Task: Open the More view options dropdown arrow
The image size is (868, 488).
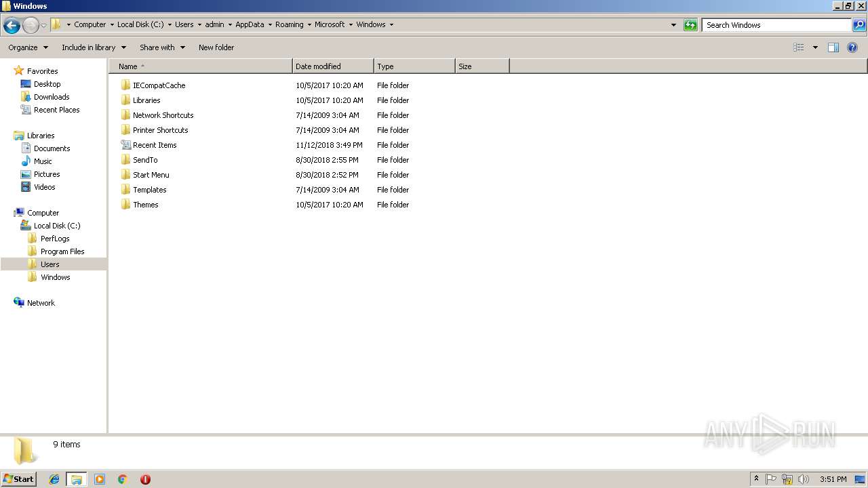Action: pos(815,47)
